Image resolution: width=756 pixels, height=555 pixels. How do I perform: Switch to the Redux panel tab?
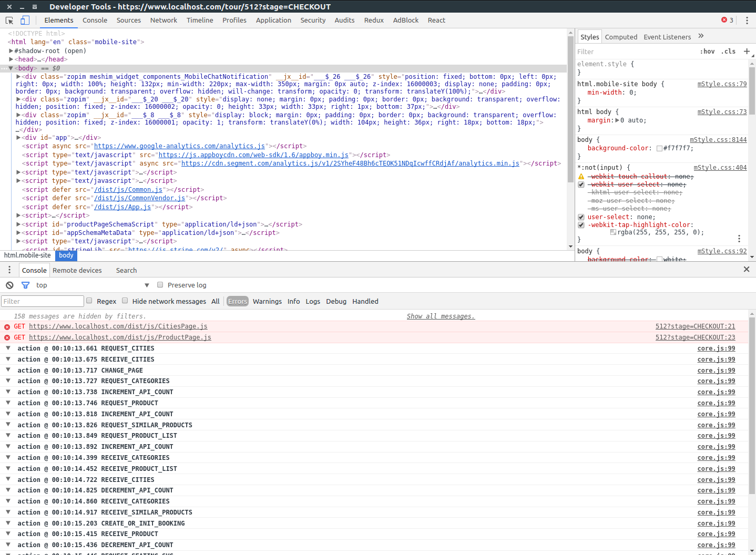(x=374, y=20)
